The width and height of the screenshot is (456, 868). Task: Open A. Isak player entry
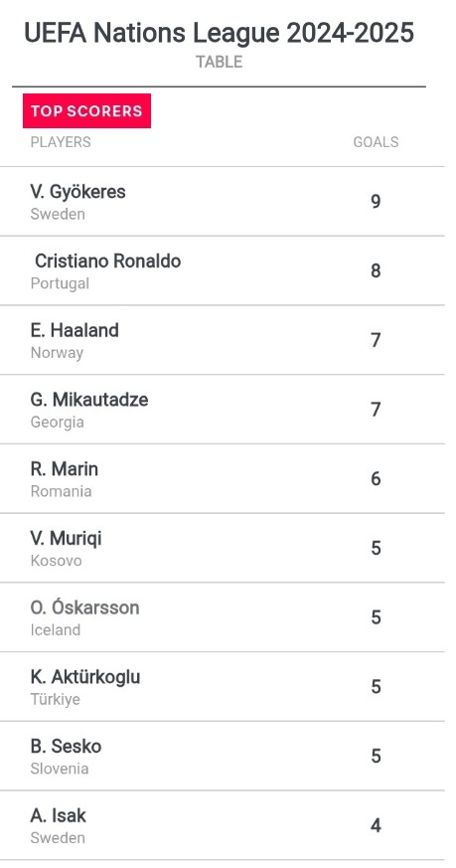[x=222, y=825]
